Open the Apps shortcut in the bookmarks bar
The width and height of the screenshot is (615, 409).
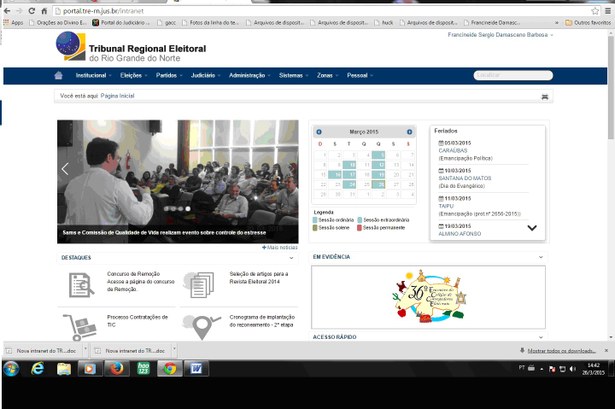[13, 23]
